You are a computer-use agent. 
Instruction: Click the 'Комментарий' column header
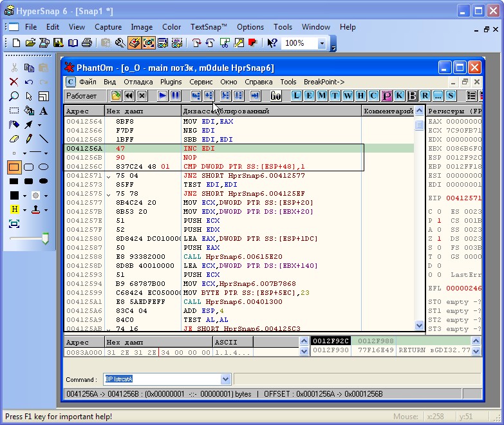388,111
